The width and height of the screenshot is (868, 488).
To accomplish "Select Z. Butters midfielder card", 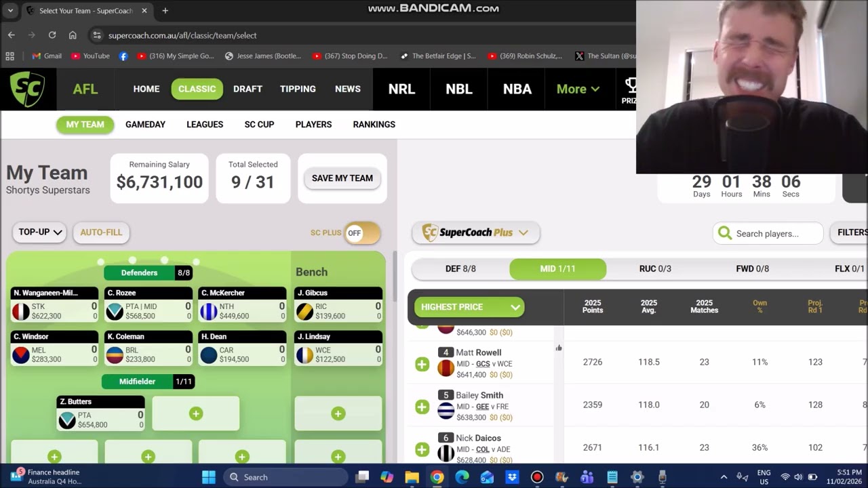I will click(x=101, y=413).
